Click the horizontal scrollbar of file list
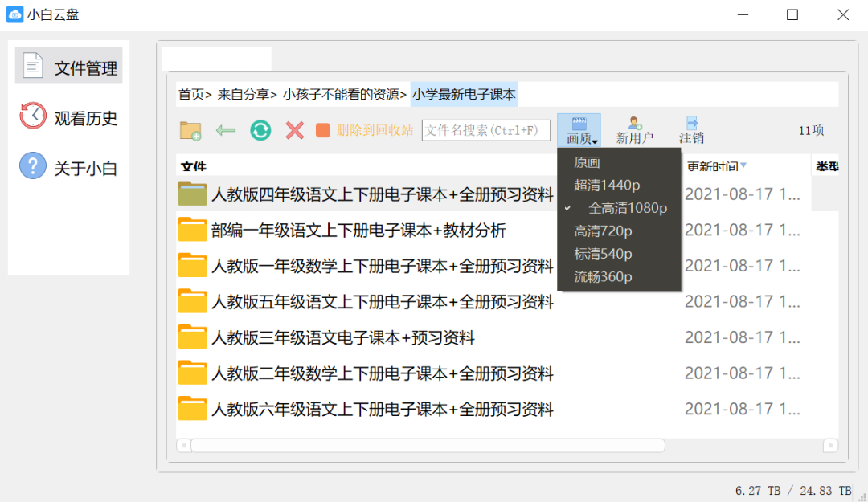 tap(428, 446)
